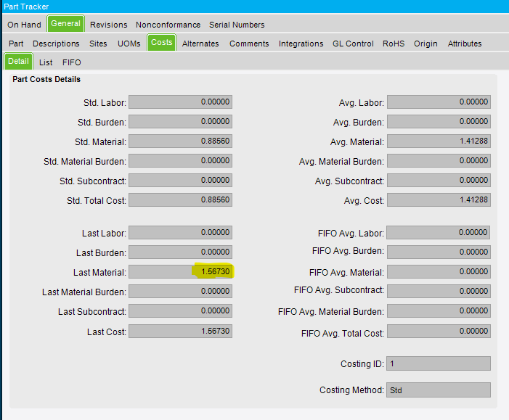Switch to the Sites tab
The image size is (509, 420).
(x=98, y=44)
